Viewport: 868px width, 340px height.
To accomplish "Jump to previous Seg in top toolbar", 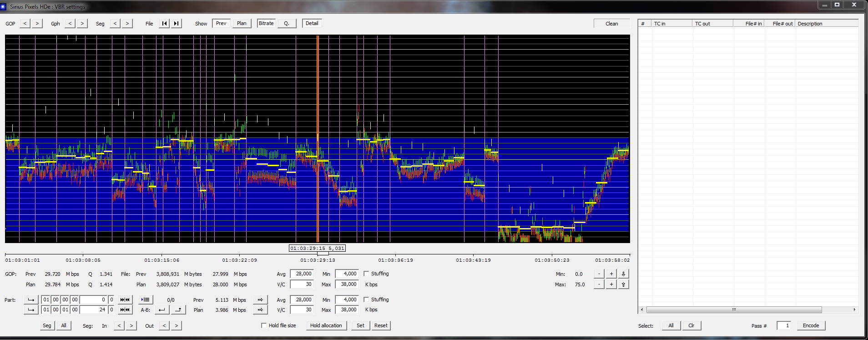I will (x=115, y=24).
